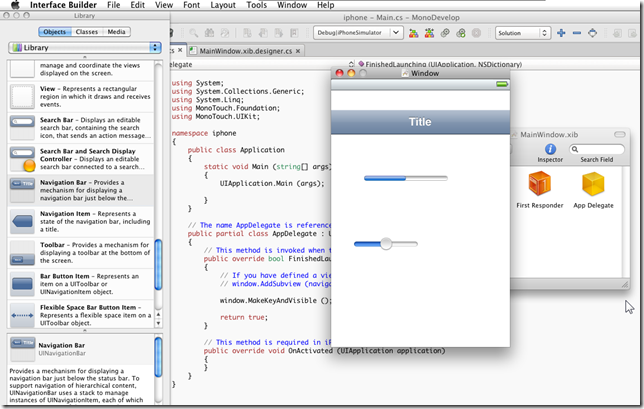Viewport: 644px width, 409px height.
Task: Click the MonoDevelop Build toolbar icon
Action: [414, 33]
